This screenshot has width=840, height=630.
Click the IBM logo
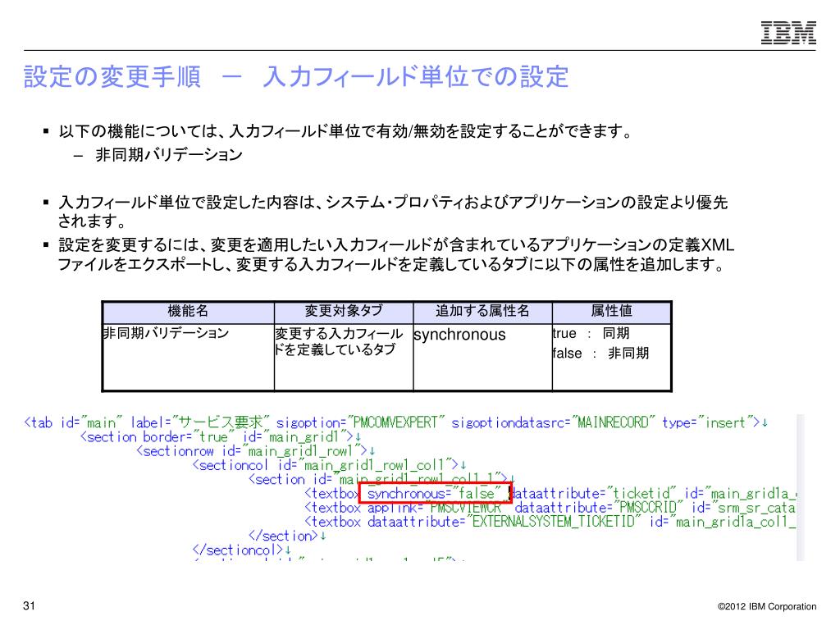788,33
